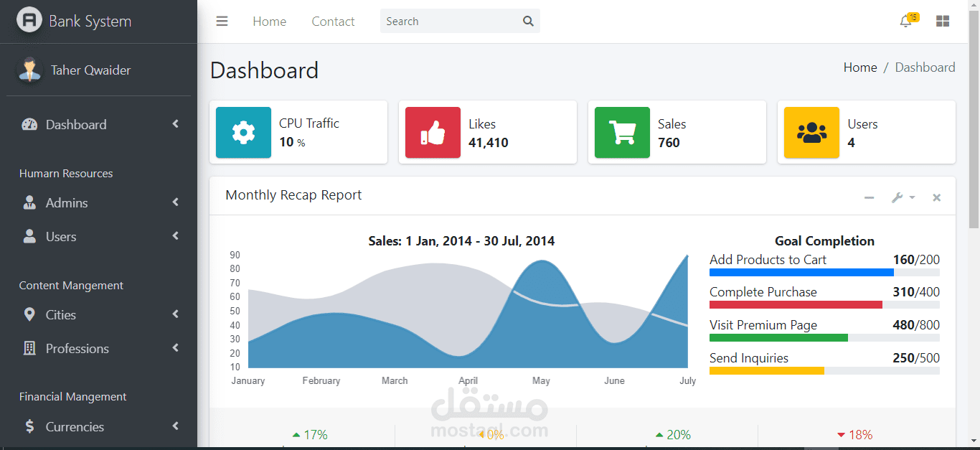Click the Home breadcrumb link
Screen dimensions: 980x450
[x=860, y=67]
